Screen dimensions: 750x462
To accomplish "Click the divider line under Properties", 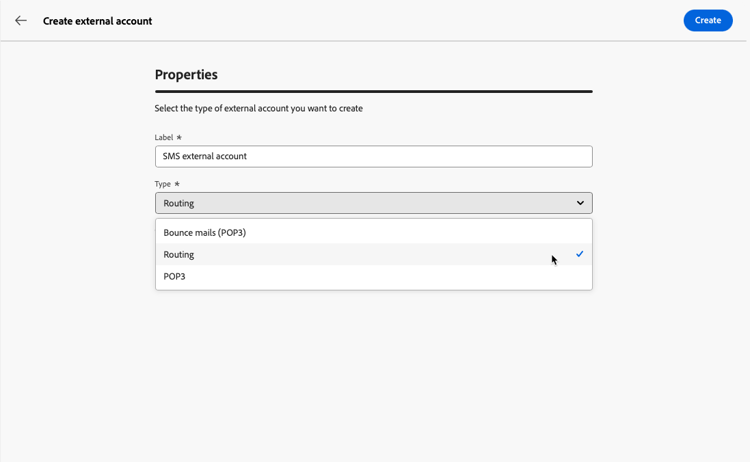I will [x=373, y=91].
